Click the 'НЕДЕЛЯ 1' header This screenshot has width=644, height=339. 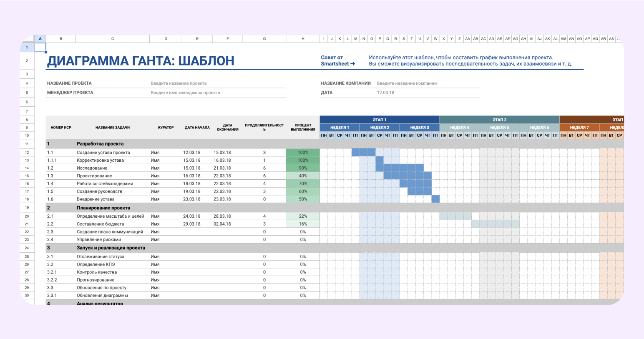click(340, 128)
